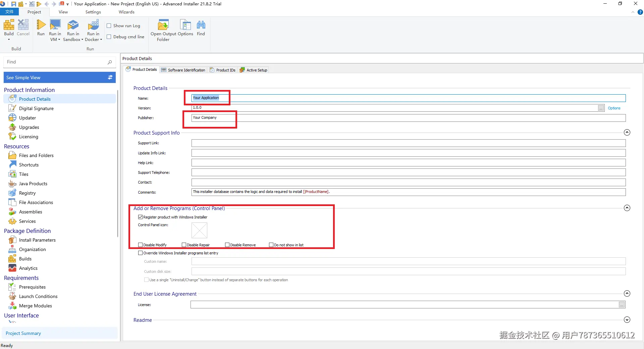Click the version field ellipsis button
The image size is (644, 349).
601,108
